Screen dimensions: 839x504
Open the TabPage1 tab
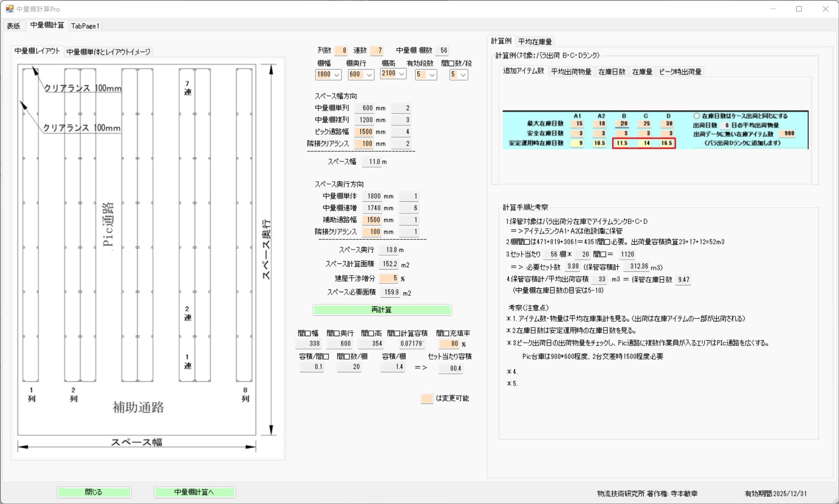click(85, 26)
